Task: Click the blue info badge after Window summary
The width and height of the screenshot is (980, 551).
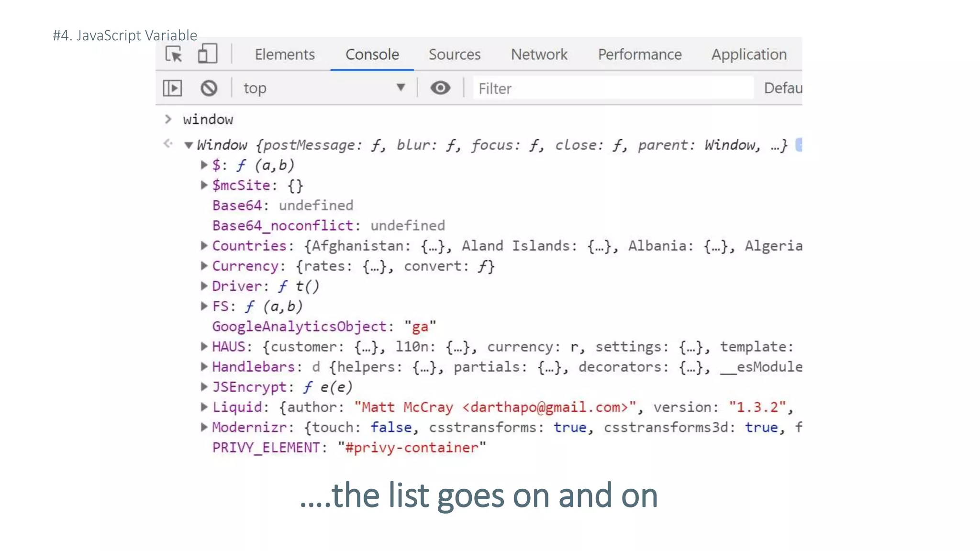Action: [799, 145]
